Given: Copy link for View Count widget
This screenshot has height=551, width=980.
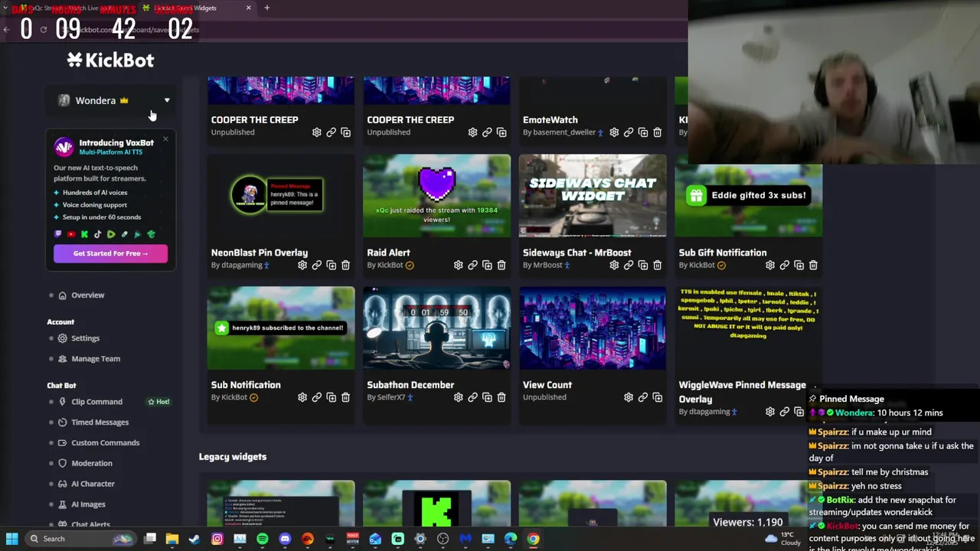Looking at the screenshot, I should pyautogui.click(x=643, y=397).
